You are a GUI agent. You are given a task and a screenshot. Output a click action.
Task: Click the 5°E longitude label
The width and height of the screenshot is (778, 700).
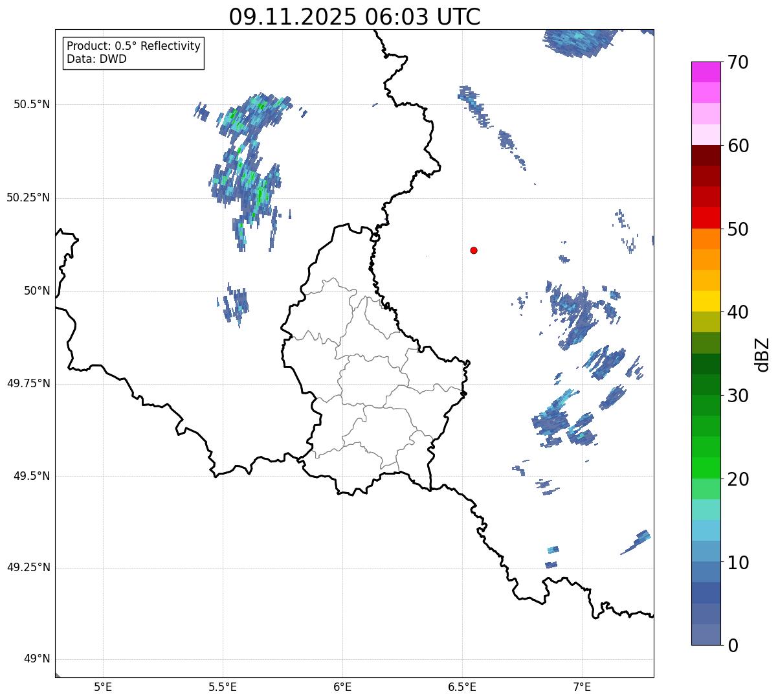(103, 686)
